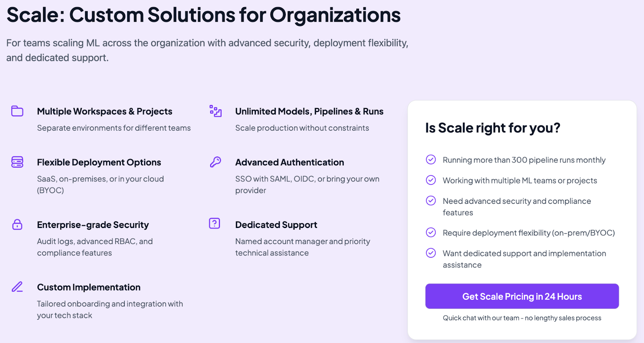The height and width of the screenshot is (343, 644).
Task: Click the question mark icon for Dedicated Support
Action: pyautogui.click(x=215, y=223)
